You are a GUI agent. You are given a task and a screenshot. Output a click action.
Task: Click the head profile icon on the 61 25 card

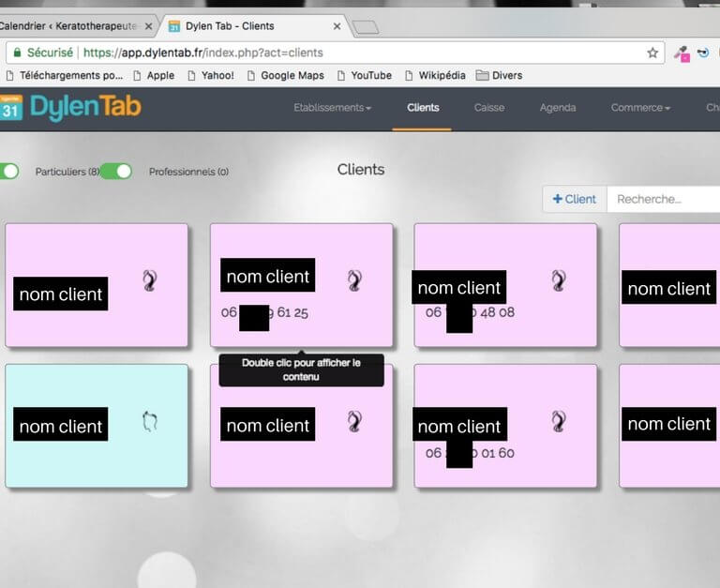[354, 279]
